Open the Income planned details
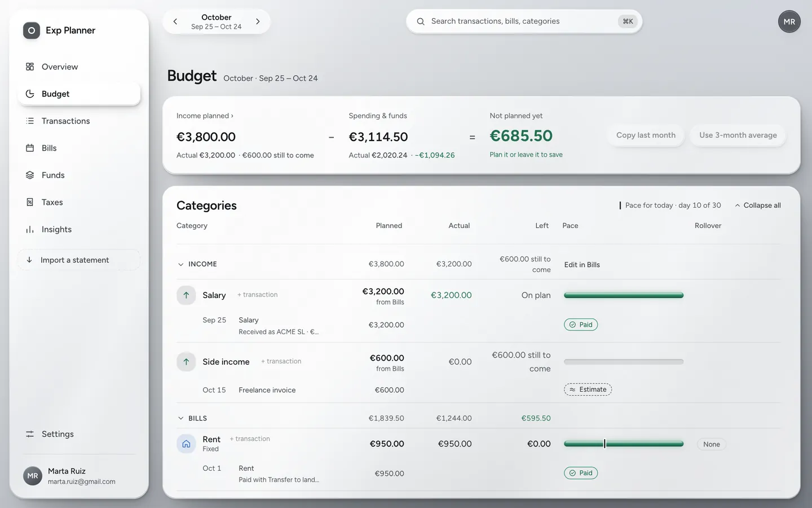This screenshot has width=812, height=508. click(205, 116)
